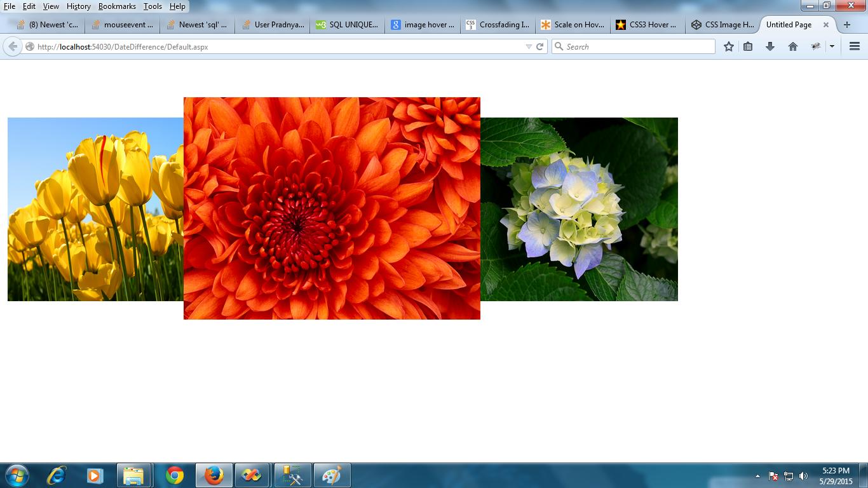Switch to the "image hover" tab
The image size is (868, 488).
[x=423, y=25]
